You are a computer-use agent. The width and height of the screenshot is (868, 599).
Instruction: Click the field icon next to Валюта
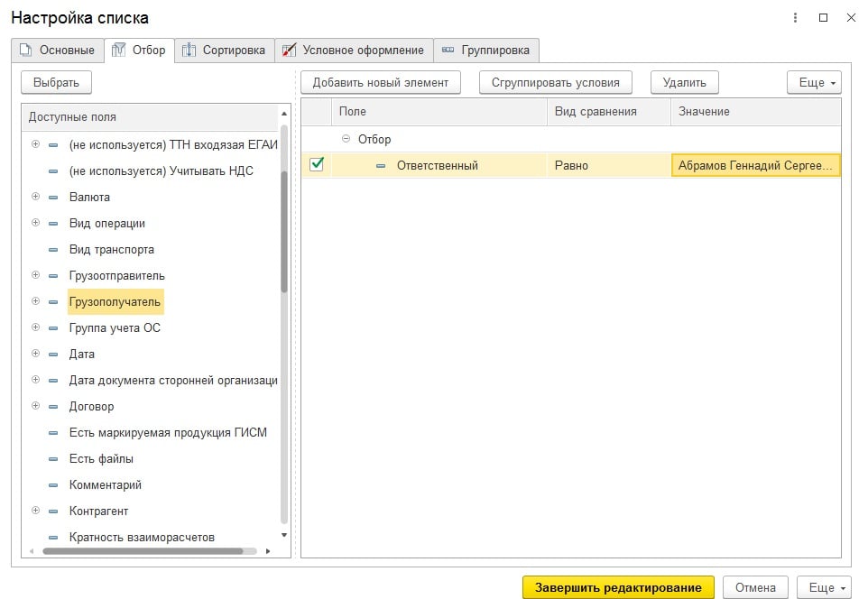tap(53, 198)
